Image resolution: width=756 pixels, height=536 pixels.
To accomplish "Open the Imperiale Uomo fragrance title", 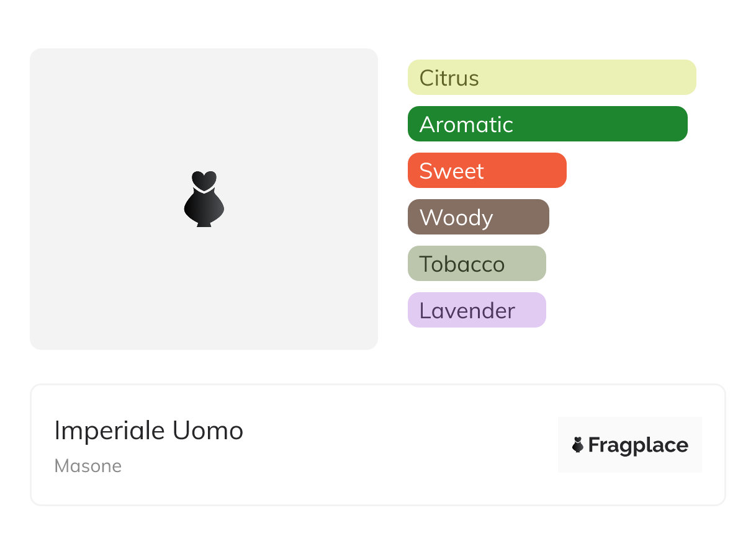I will coord(149,431).
